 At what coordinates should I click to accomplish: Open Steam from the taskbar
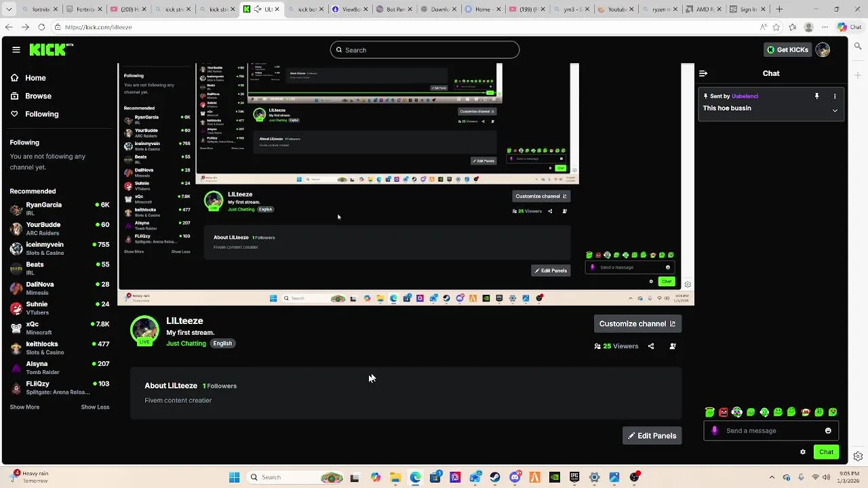click(x=495, y=478)
